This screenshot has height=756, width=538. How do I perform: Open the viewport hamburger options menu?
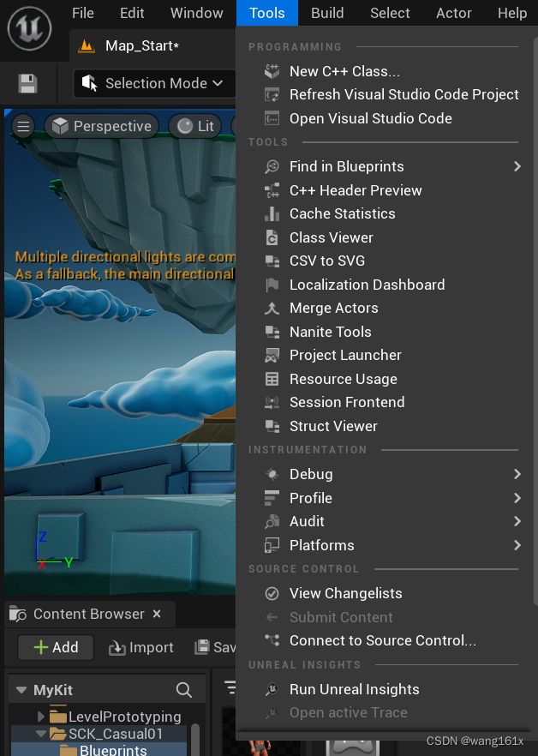[x=23, y=126]
